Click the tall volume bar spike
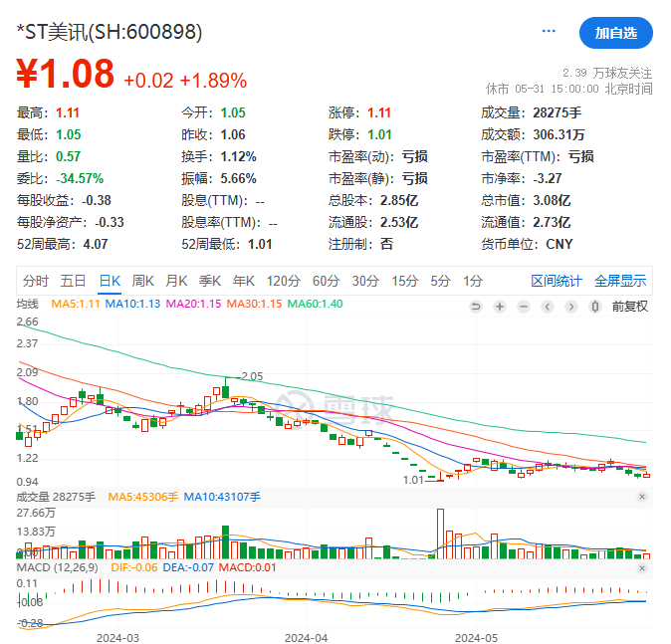 439,533
